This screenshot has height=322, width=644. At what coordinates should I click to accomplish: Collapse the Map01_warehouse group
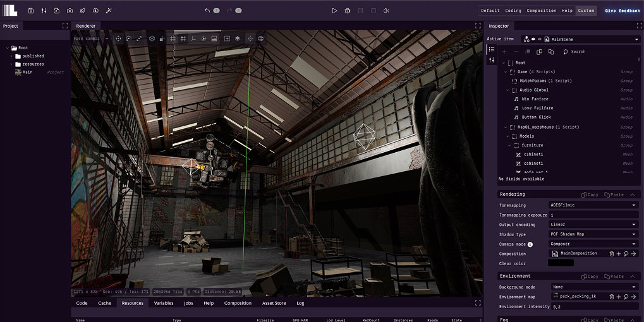[506, 127]
